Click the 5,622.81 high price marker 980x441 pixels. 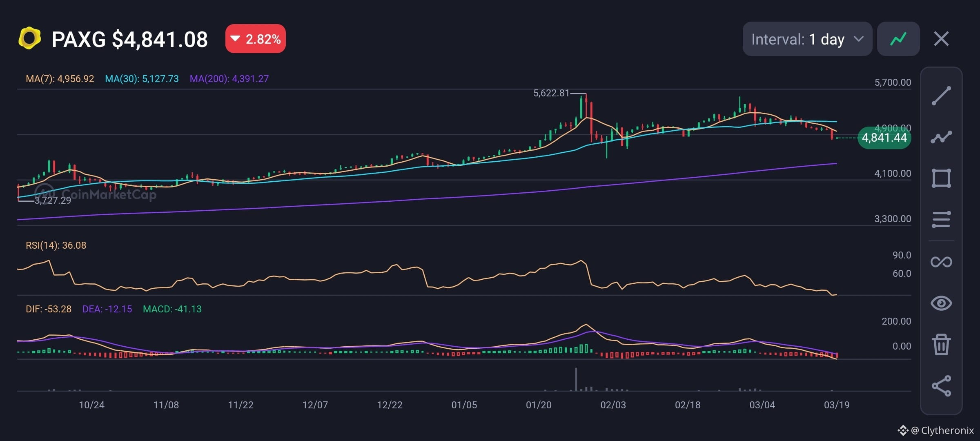coord(551,93)
